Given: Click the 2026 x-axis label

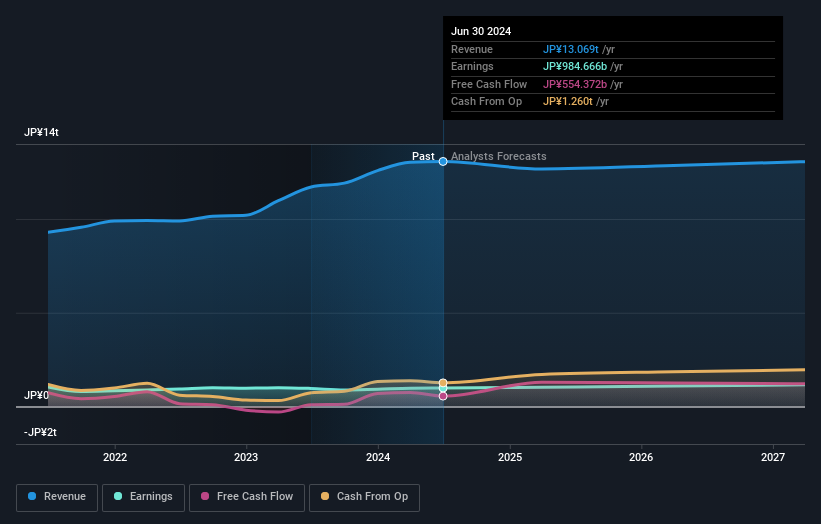Looking at the screenshot, I should 641,457.
